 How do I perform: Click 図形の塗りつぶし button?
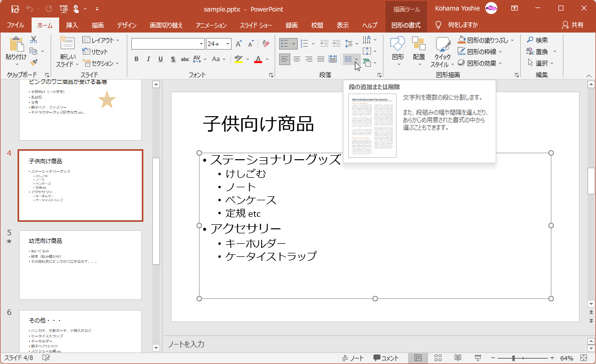484,41
